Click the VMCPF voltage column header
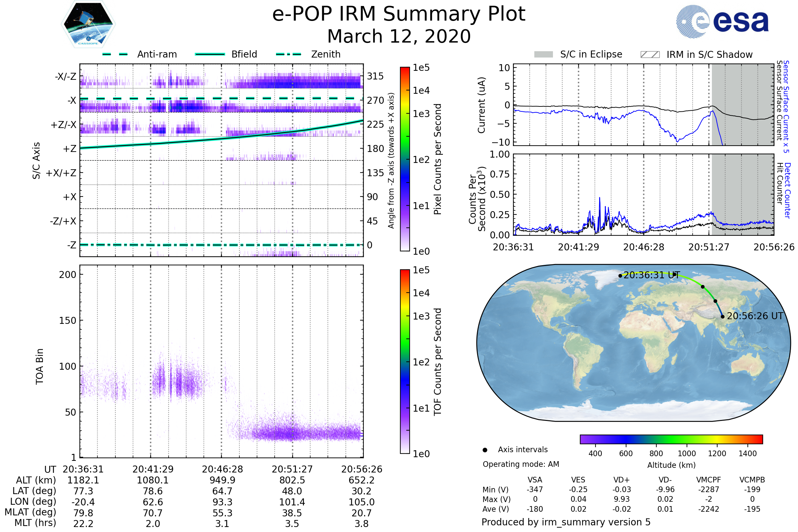 [709, 480]
